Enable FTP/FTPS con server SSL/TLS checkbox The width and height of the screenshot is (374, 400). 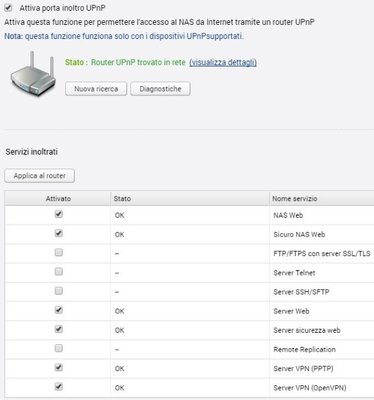[59, 253]
